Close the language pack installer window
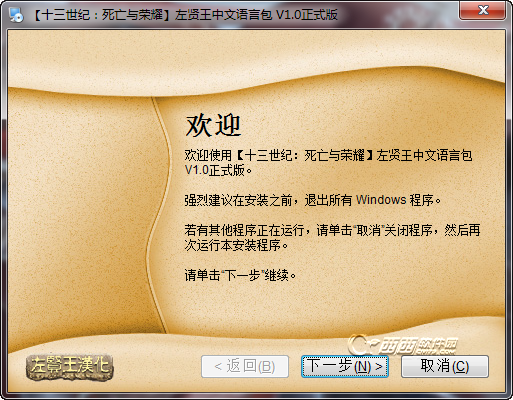513x400 pixels. pos(483,11)
